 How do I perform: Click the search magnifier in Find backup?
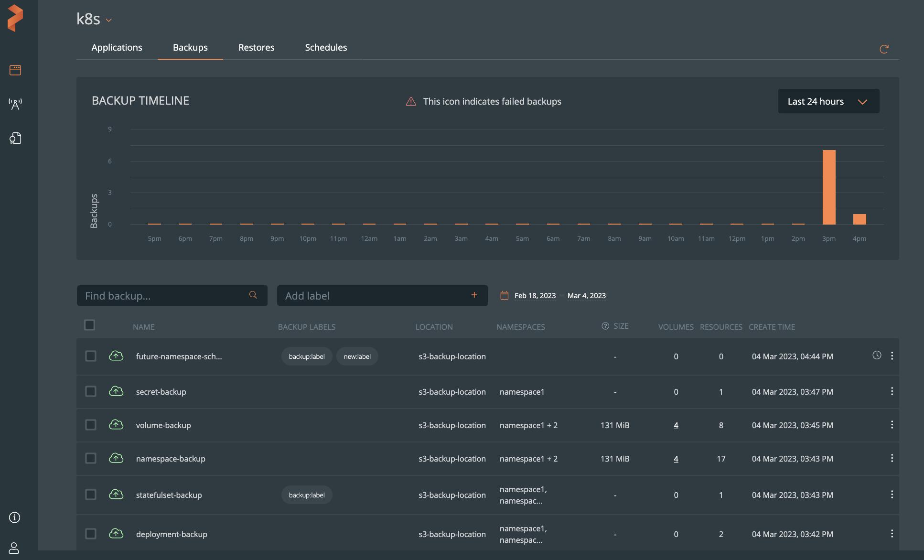253,295
